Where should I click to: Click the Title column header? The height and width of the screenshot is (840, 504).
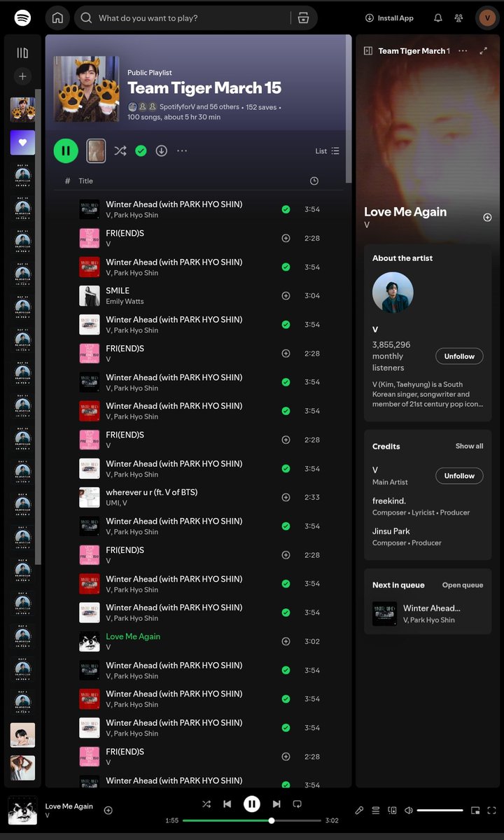click(85, 181)
